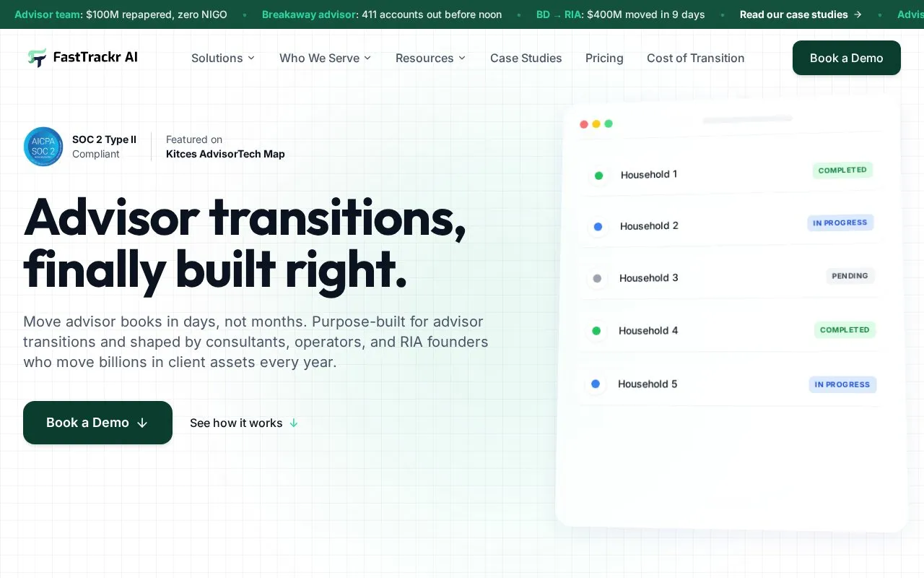The width and height of the screenshot is (924, 578).
Task: Click arrow after Read our case studies
Action: pos(858,14)
